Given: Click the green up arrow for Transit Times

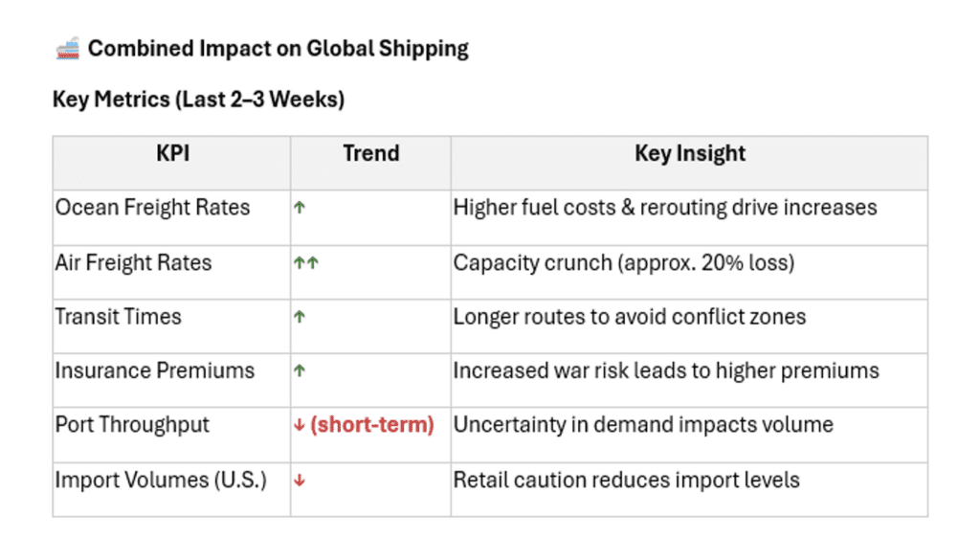Looking at the screenshot, I should (300, 316).
